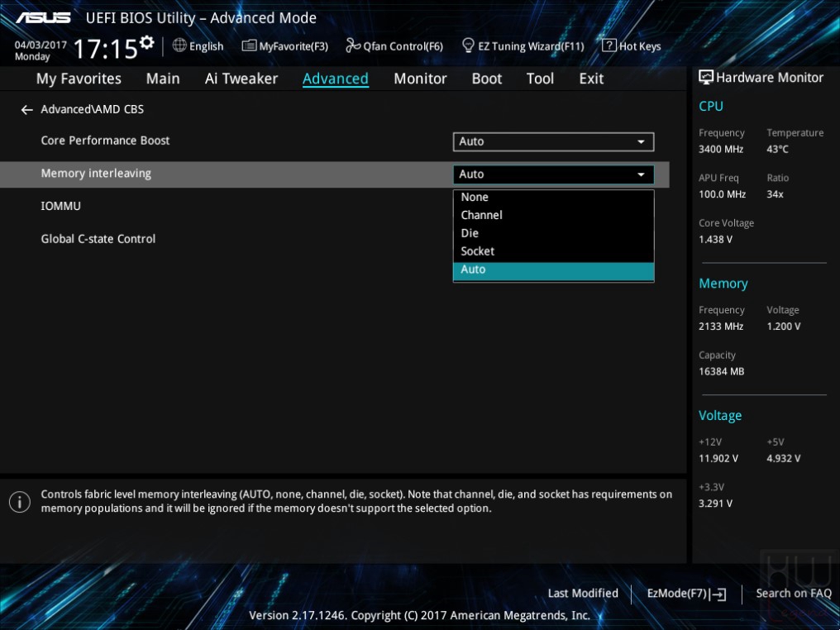This screenshot has height=630, width=840.
Task: Click the Hardware Monitor title
Action: [x=769, y=78]
